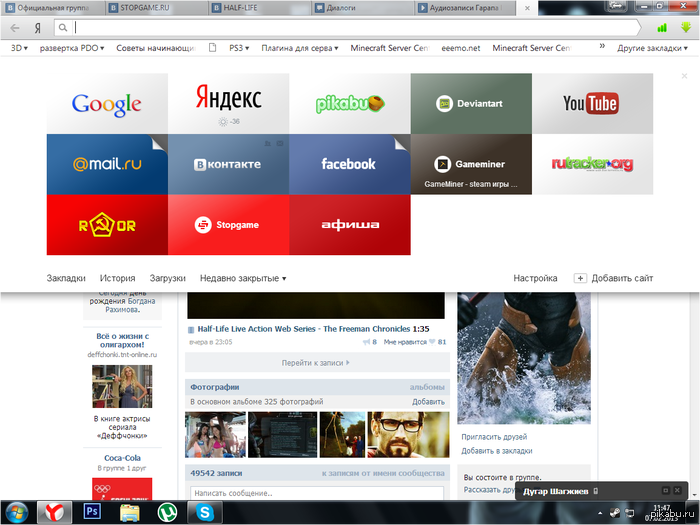Open the Google speed dial tile
This screenshot has height=525, width=700.
pyautogui.click(x=107, y=104)
